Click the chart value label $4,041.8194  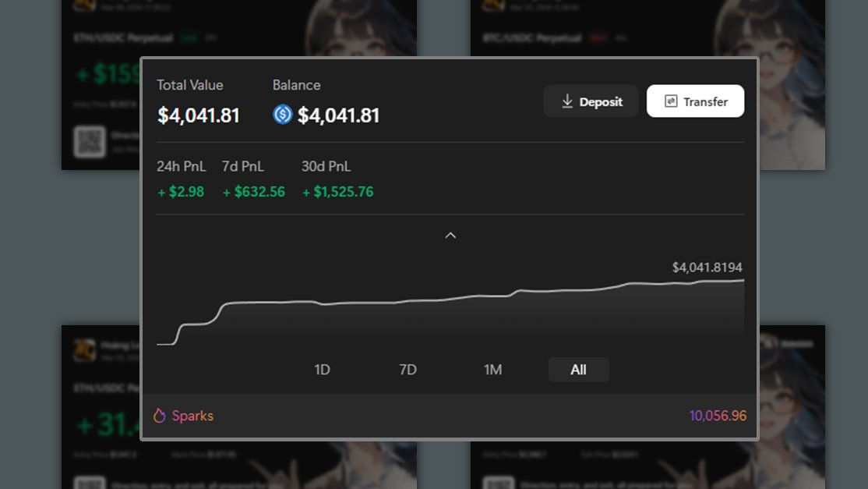[x=707, y=268]
